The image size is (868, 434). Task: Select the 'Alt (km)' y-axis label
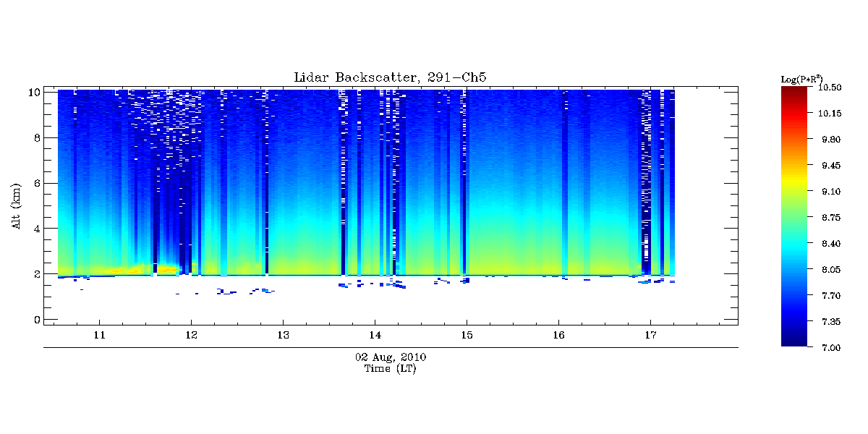(x=16, y=205)
